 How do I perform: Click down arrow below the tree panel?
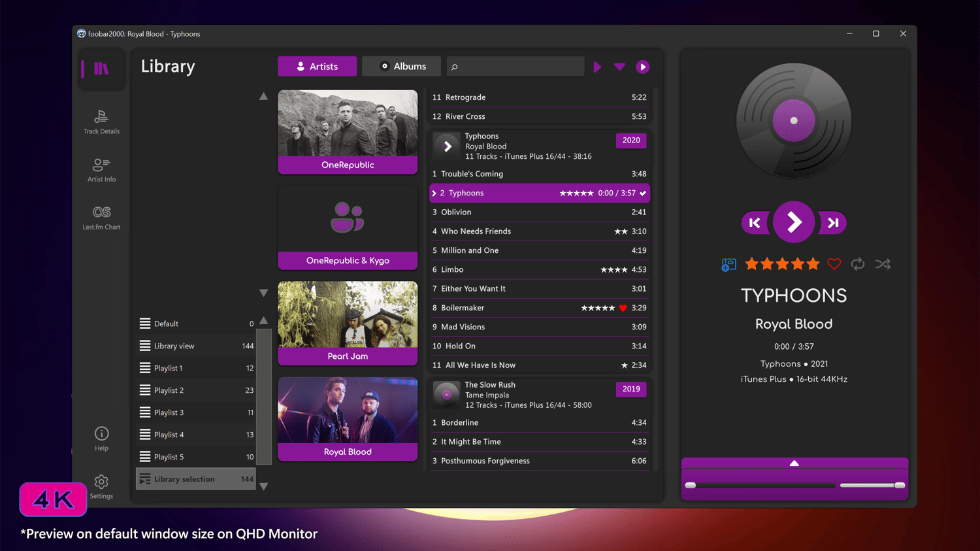click(263, 293)
